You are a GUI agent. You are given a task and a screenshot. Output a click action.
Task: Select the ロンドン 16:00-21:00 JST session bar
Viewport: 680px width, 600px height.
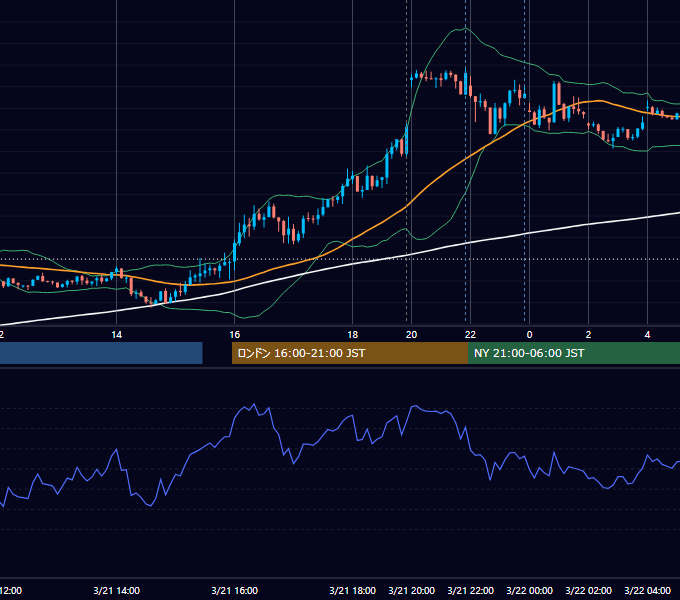[350, 353]
